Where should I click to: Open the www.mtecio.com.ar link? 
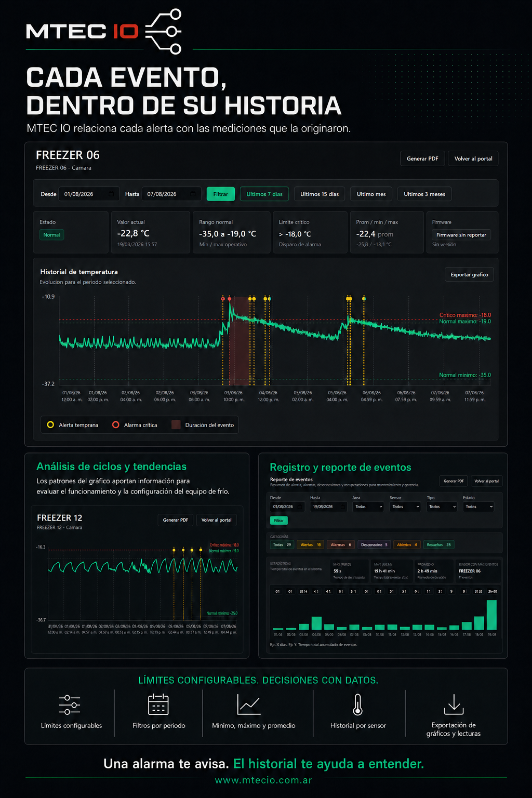[263, 780]
